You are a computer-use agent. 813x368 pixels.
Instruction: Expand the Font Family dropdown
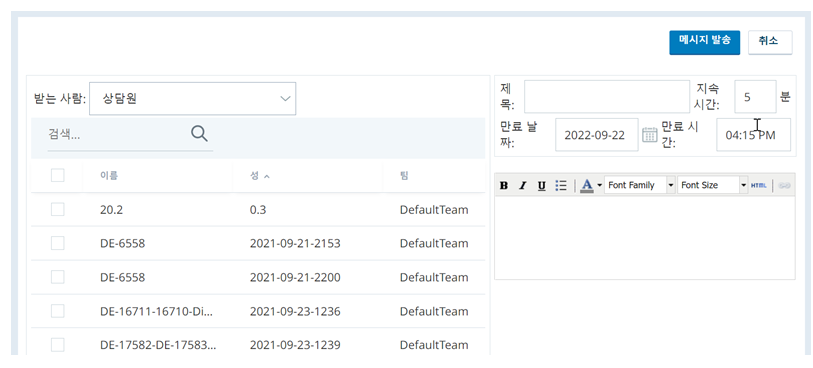640,185
